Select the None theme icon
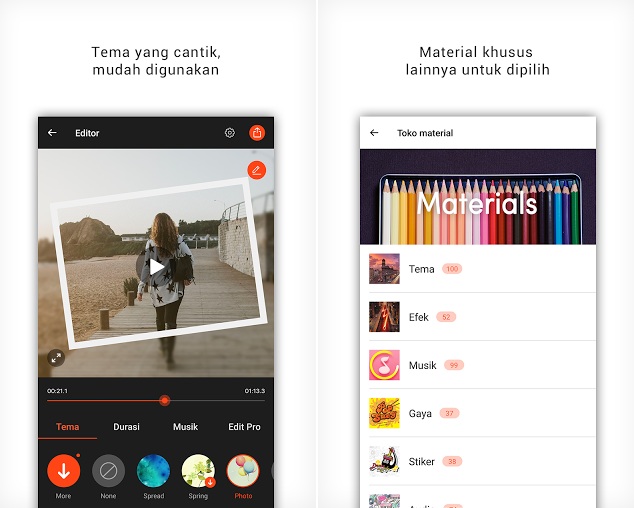Screen dimensions: 634x508 (108, 471)
